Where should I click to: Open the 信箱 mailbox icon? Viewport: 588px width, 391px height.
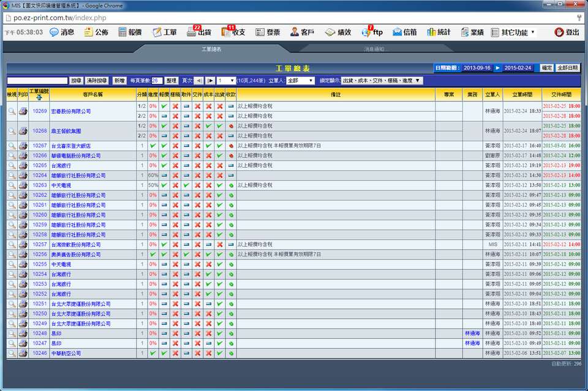(398, 32)
